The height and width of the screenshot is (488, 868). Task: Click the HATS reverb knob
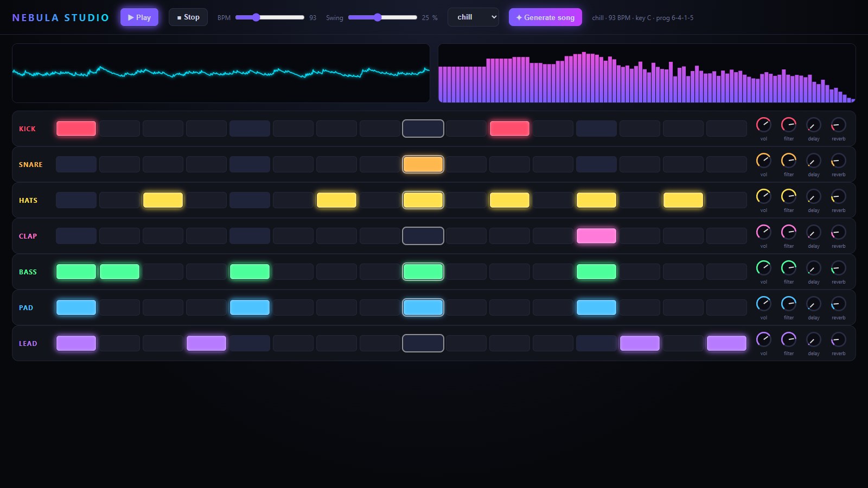coord(839,196)
